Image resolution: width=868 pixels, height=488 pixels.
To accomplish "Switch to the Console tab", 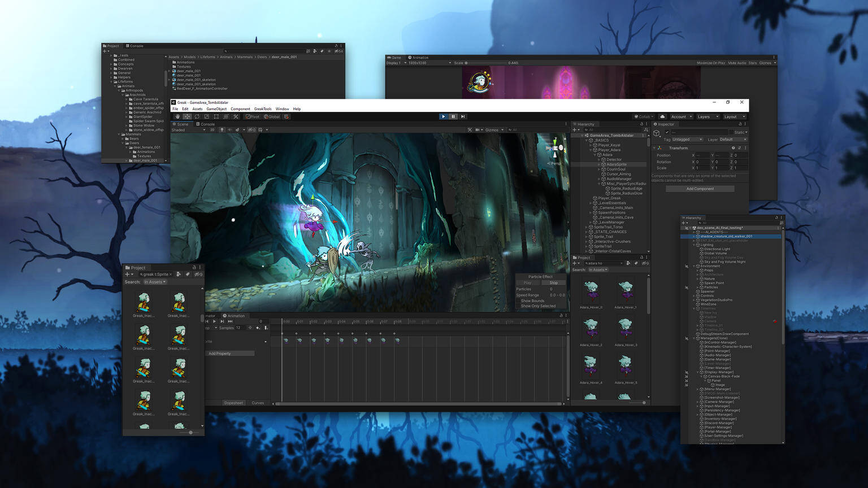I will (x=206, y=124).
